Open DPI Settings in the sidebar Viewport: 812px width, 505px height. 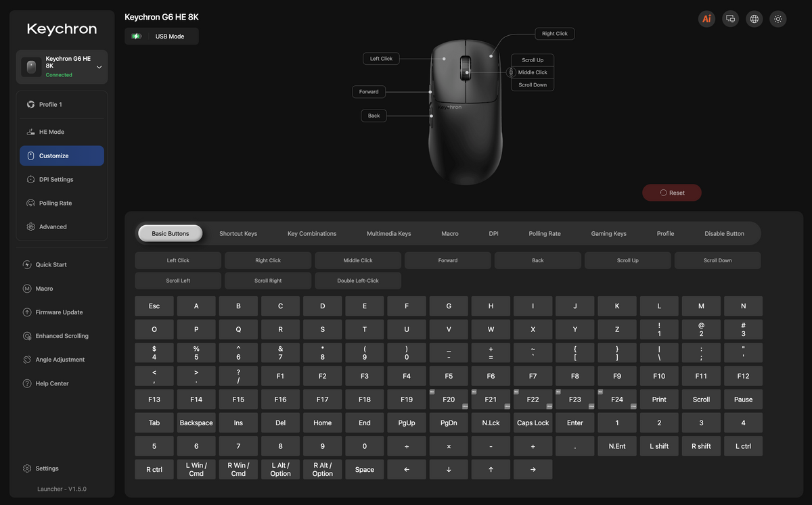coord(62,179)
